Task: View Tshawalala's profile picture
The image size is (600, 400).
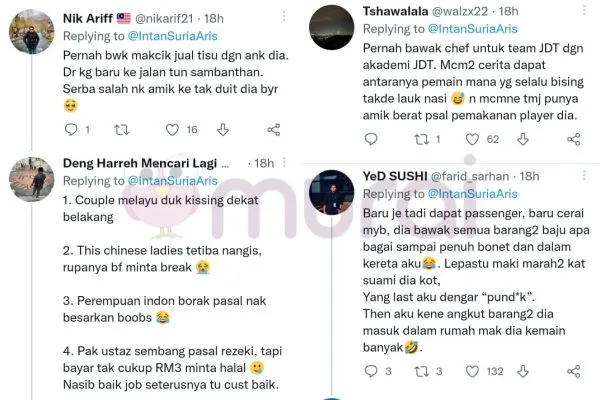Action: point(331,27)
